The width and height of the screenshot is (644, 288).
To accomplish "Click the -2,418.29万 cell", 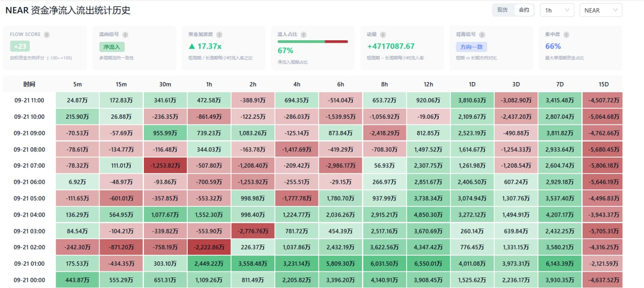I will pos(384,133).
